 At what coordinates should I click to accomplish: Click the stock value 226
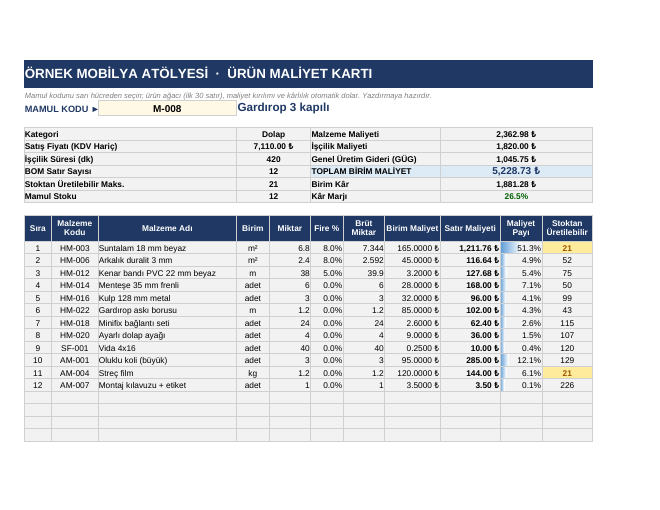pos(567,385)
